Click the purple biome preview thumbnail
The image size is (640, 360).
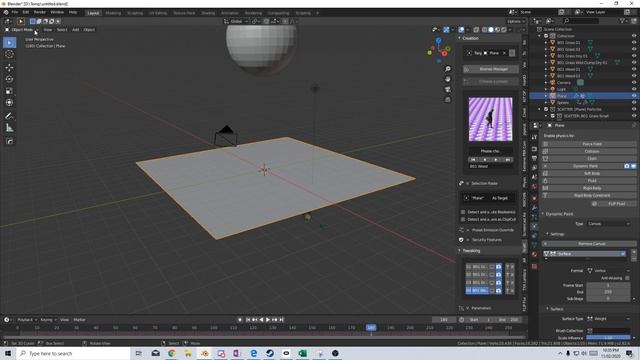coord(490,119)
